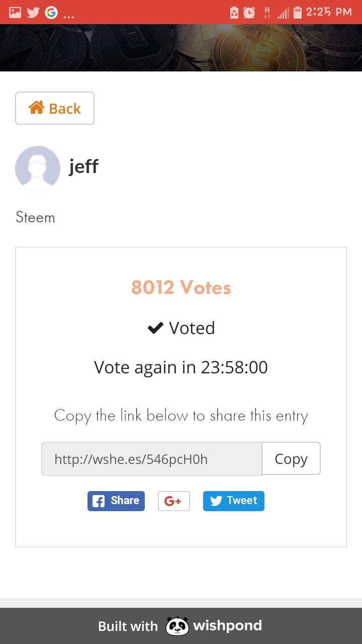Open jeff's profile avatar
This screenshot has width=362, height=644.
38,168
